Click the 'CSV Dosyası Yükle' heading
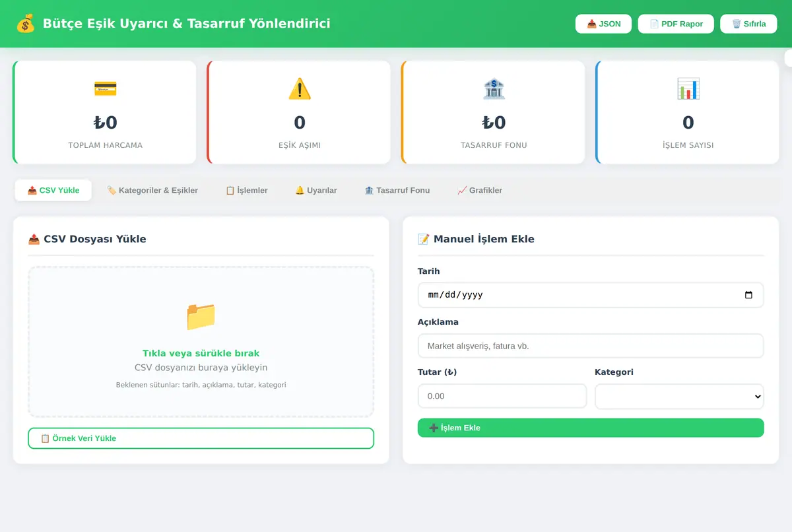792x532 pixels. click(x=87, y=239)
